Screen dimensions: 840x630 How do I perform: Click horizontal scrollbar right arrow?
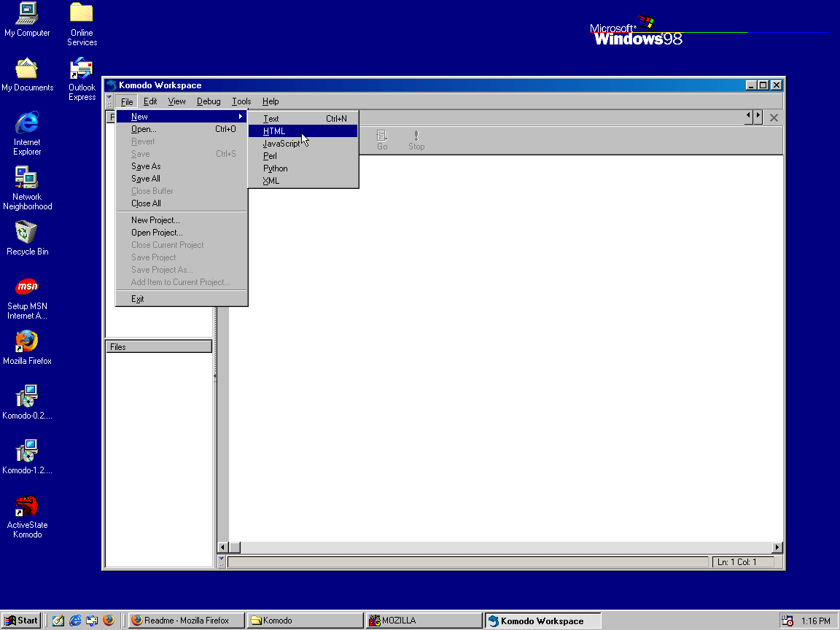(777, 547)
